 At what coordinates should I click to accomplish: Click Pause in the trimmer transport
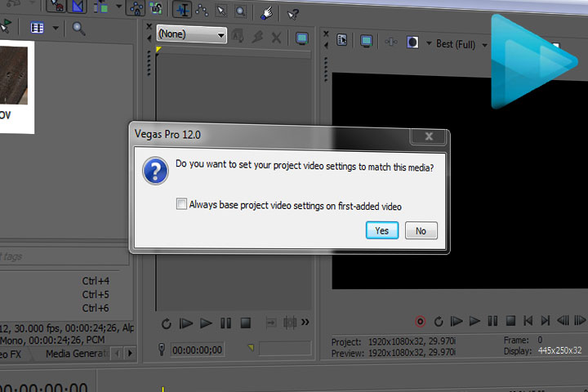pyautogui.click(x=225, y=323)
